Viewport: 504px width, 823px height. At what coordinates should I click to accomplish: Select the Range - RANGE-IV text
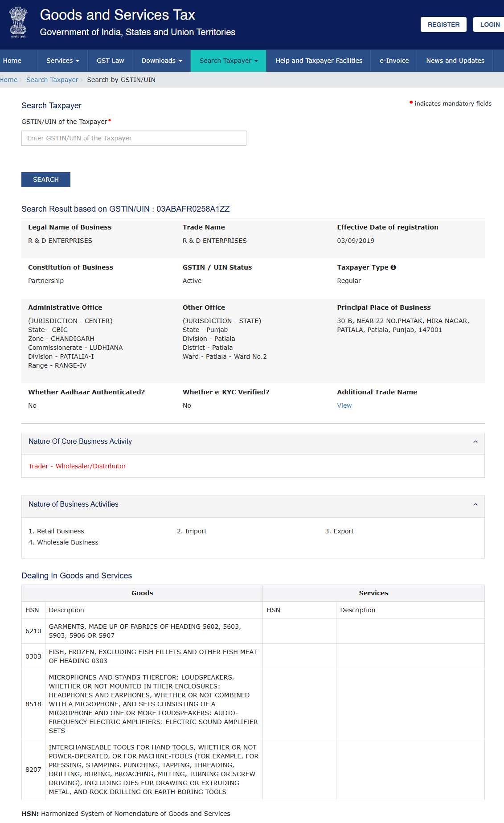coord(57,365)
